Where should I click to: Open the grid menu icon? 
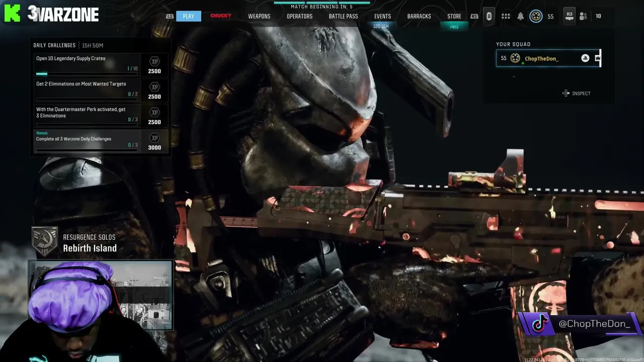[x=506, y=16]
